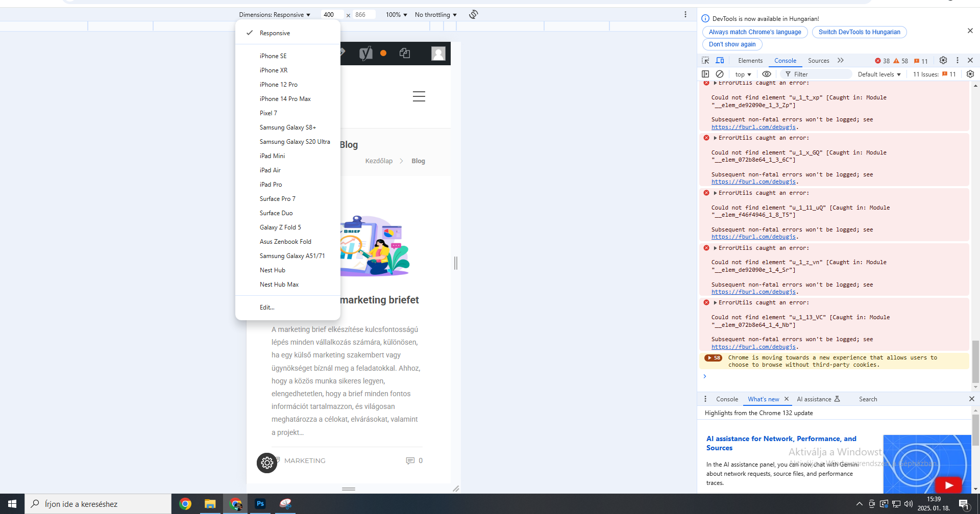The image size is (980, 514).
Task: Show the console sidebar
Action: (x=705, y=74)
